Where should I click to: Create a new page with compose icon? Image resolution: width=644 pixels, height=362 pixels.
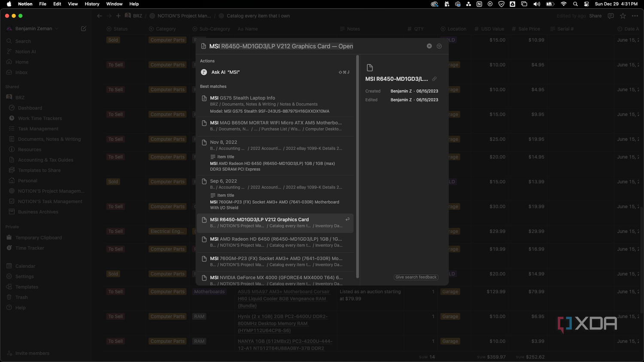[x=83, y=28]
